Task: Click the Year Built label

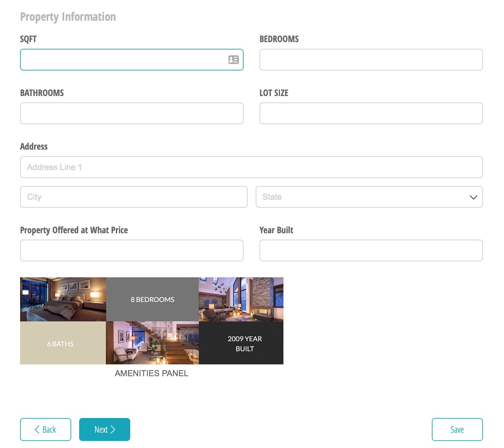Action: pyautogui.click(x=276, y=230)
